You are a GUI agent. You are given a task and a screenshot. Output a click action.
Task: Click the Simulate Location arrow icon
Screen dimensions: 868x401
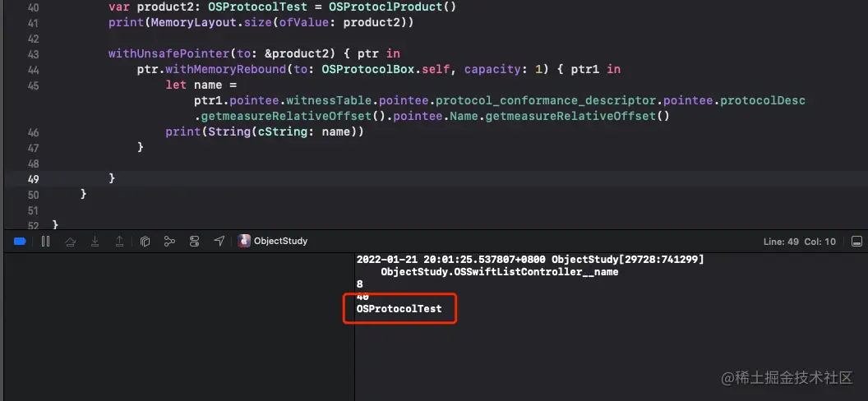(219, 241)
